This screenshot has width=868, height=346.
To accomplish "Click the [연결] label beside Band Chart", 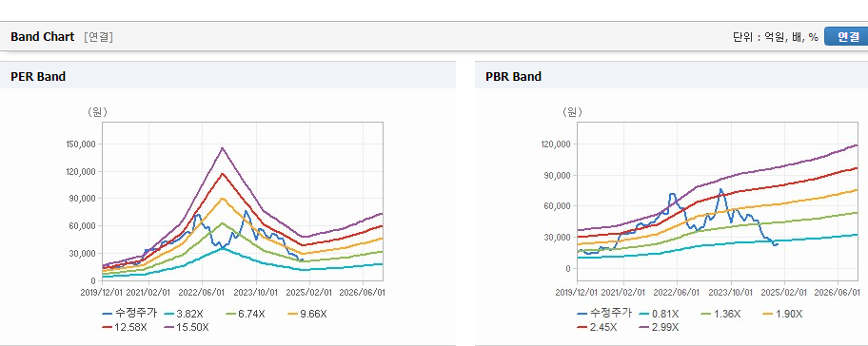I will tap(99, 37).
